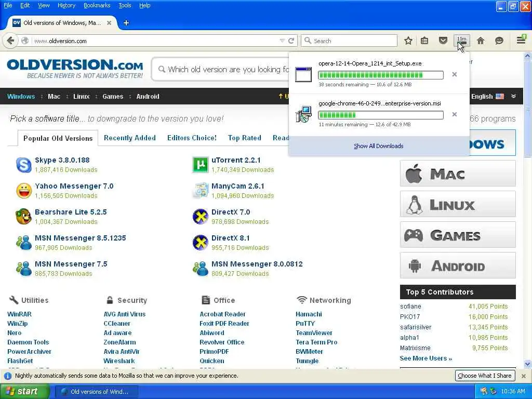Click the MSN Messenger 8.5.1235 icon
Viewport: 532px width, 399px height.
(24, 242)
